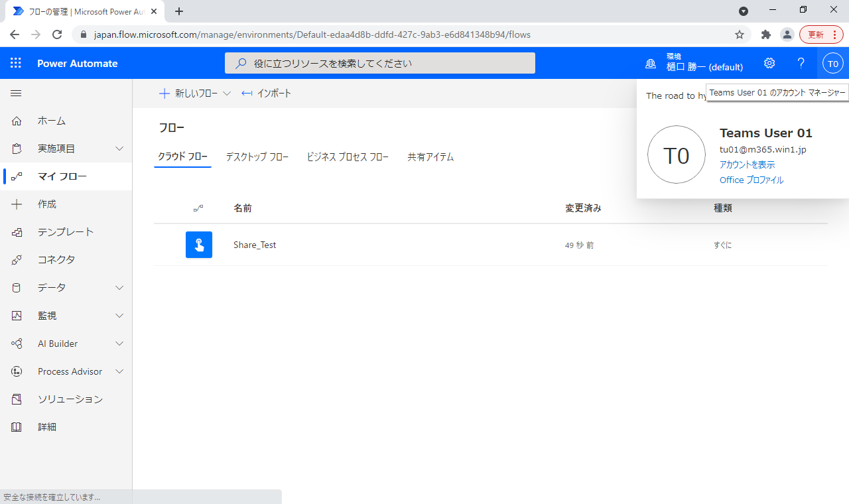849x504 pixels.
Task: Click the 49 秒 前 modified value
Action: 579,245
